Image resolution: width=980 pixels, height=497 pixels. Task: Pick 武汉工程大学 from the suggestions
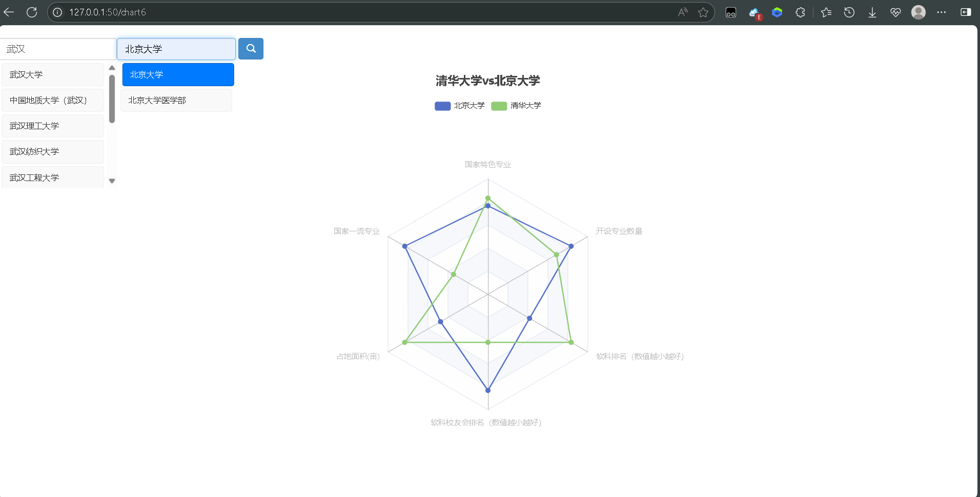53,177
